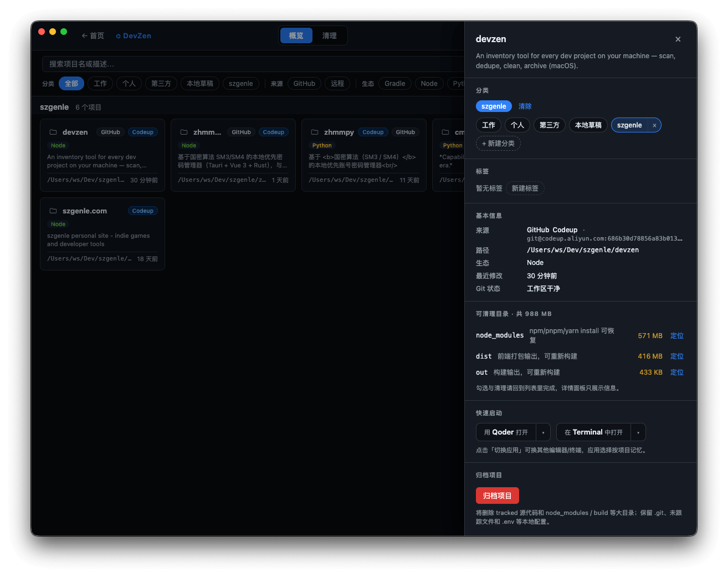Locate node_modules directory via 定位
The height and width of the screenshot is (577, 728).
677,336
